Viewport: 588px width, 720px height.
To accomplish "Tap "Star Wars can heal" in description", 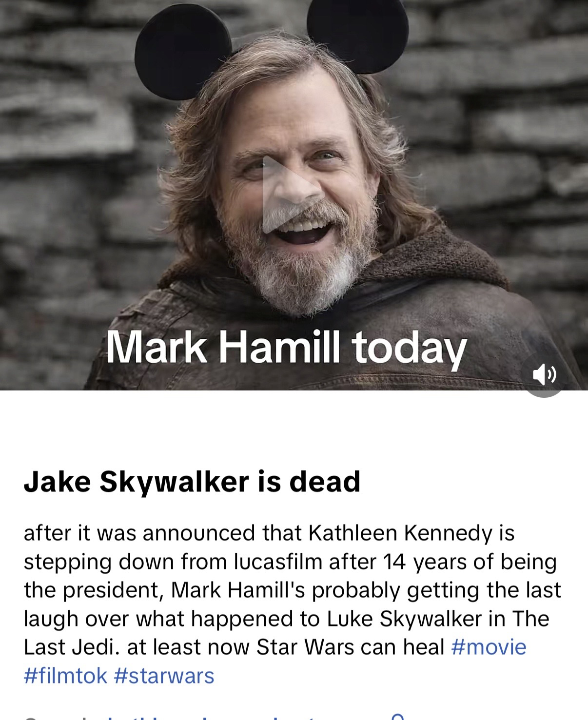I will point(351,647).
